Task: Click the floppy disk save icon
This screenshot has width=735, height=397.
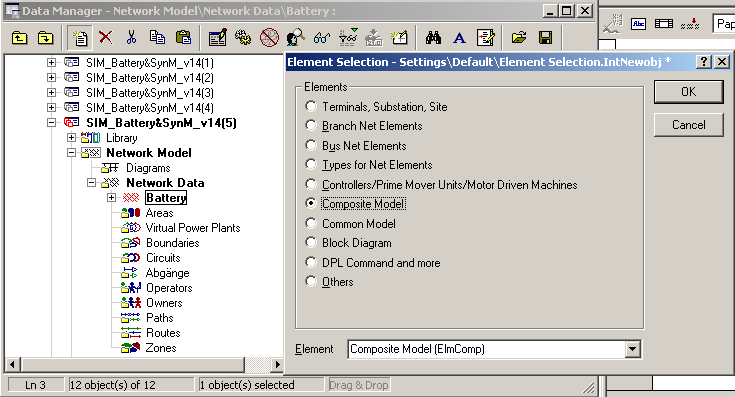Action: tap(545, 37)
